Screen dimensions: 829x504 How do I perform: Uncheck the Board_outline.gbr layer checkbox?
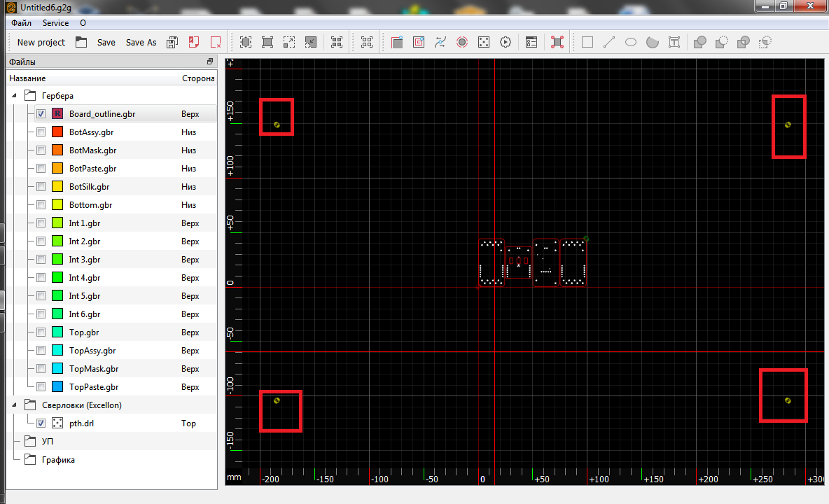pyautogui.click(x=41, y=114)
